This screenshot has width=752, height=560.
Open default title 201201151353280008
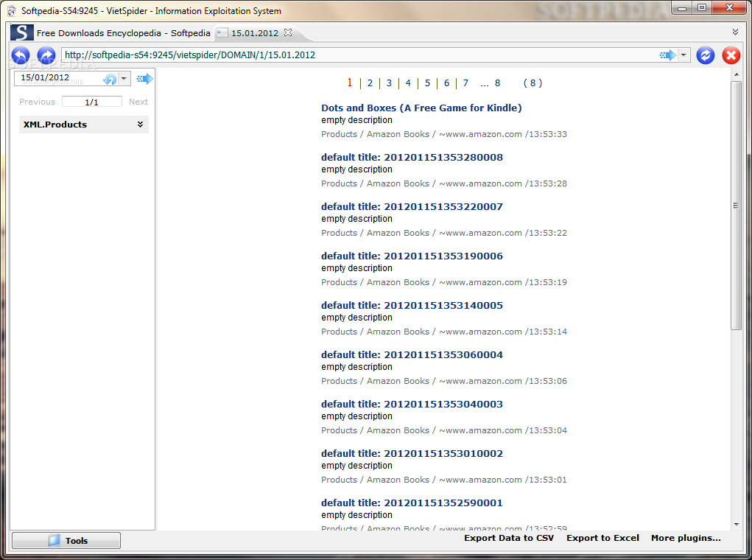pyautogui.click(x=412, y=158)
